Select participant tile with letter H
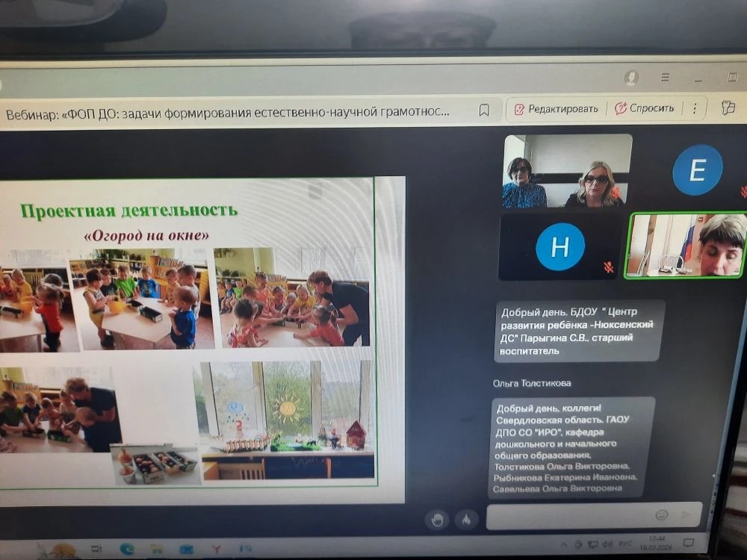 click(560, 246)
